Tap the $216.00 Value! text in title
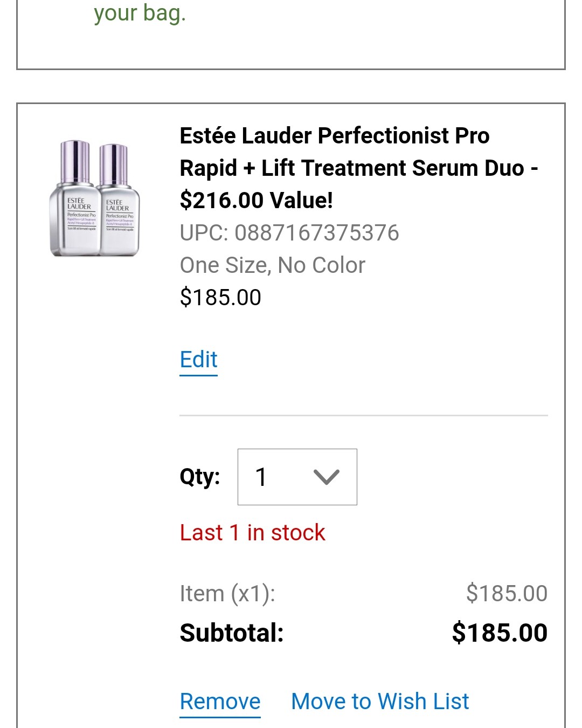 pos(257,200)
